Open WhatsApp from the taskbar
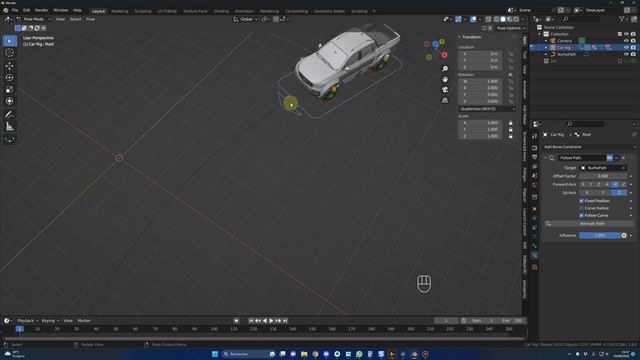The image size is (640, 360). coord(359,354)
